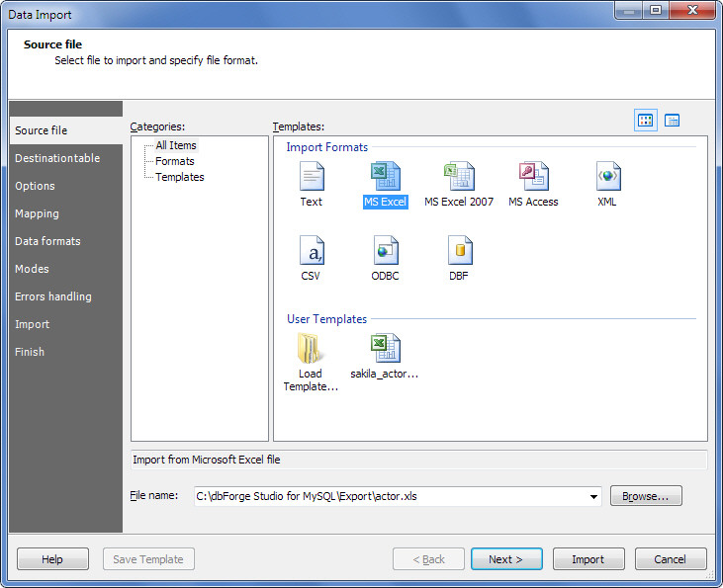The height and width of the screenshot is (588, 723).
Task: Open the Load Template folder icon
Action: click(x=311, y=349)
